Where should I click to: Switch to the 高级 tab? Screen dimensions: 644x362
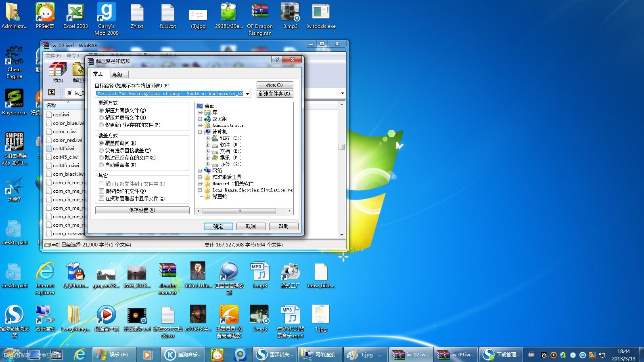point(117,75)
